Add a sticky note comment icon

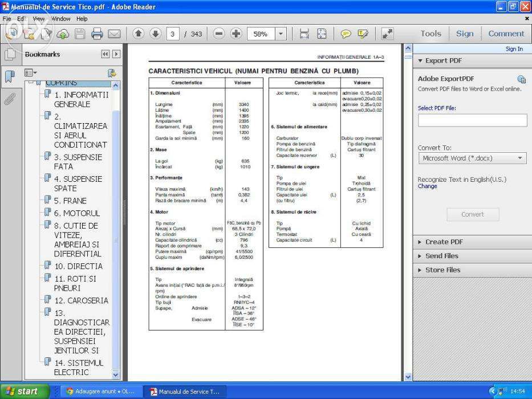click(346, 34)
